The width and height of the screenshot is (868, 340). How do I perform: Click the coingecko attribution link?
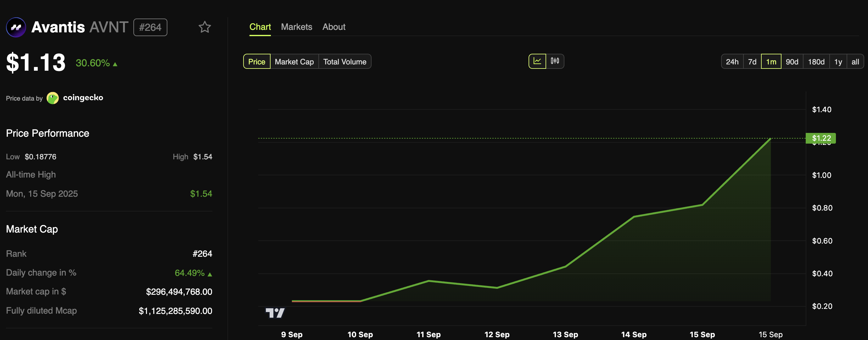coord(83,98)
